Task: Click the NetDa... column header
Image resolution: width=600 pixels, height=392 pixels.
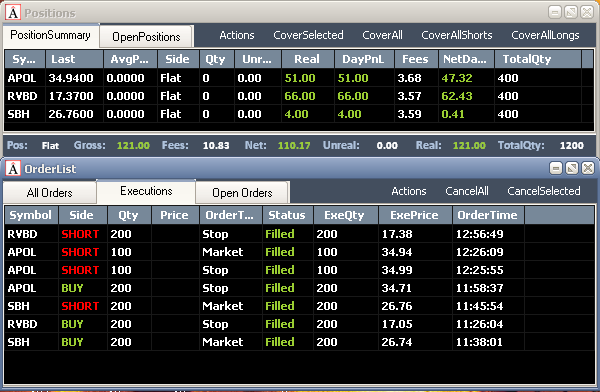Action: [x=466, y=59]
